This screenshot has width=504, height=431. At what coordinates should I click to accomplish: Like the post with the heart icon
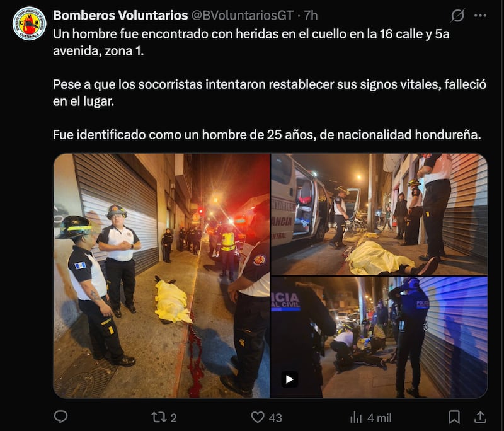[258, 417]
